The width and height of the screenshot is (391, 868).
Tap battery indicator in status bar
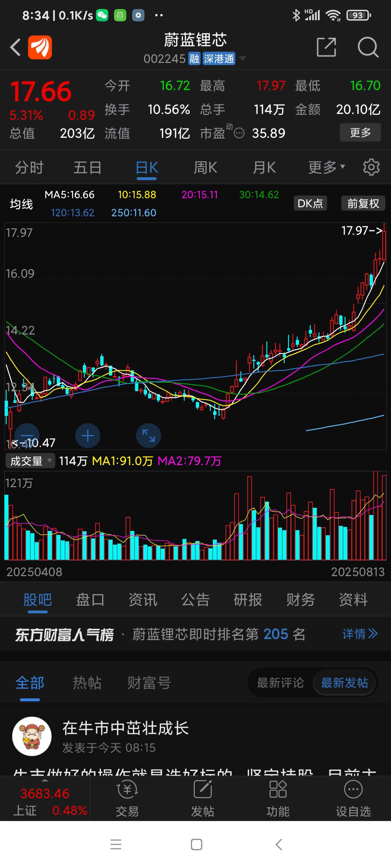point(359,15)
